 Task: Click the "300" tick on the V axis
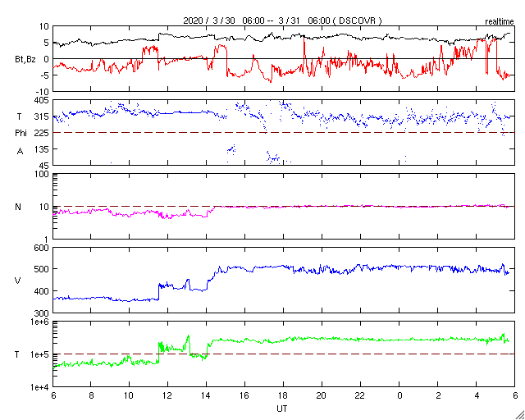pos(42,313)
